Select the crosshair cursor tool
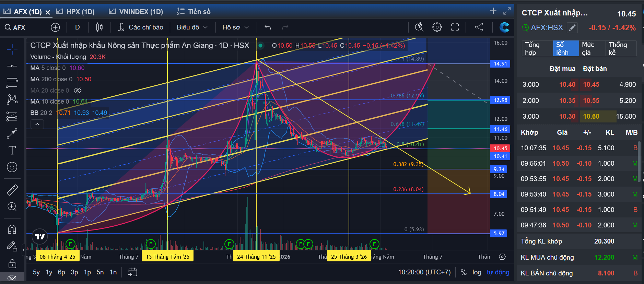The width and height of the screenshot is (644, 284). click(x=12, y=49)
